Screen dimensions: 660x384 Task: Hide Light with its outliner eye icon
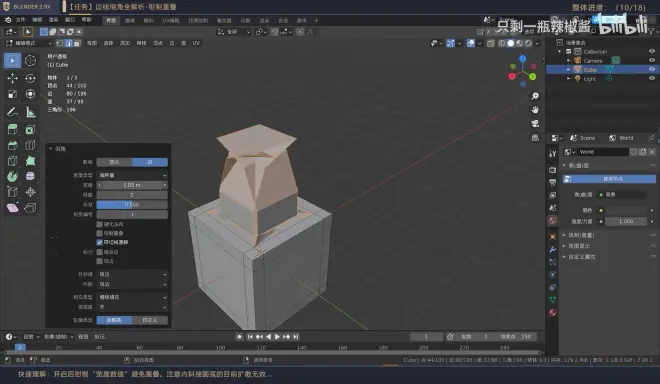point(652,78)
